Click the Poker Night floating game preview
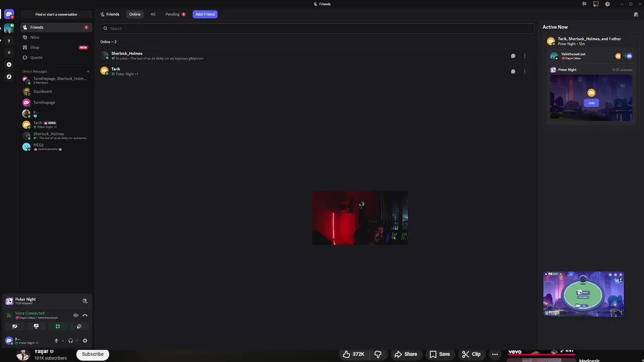 (584, 294)
